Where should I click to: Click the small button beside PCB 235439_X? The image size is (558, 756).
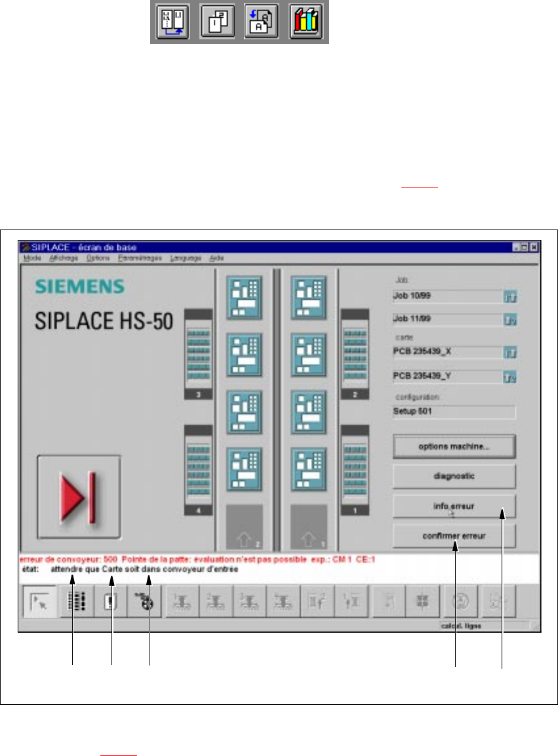tap(510, 353)
